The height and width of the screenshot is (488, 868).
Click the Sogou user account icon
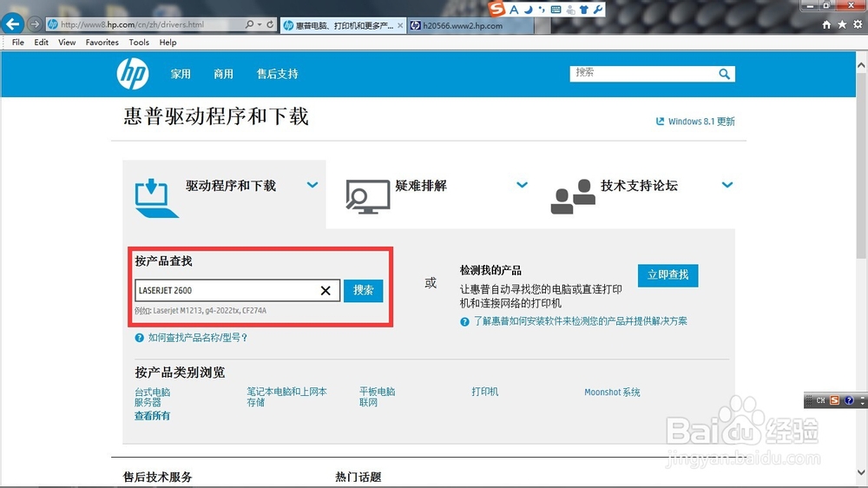pos(571,10)
